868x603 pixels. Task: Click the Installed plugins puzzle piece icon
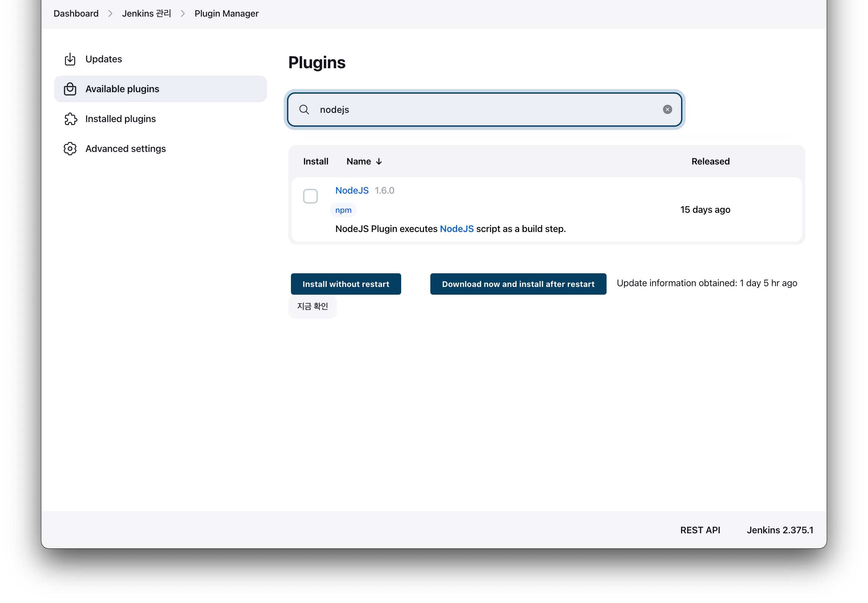[70, 119]
